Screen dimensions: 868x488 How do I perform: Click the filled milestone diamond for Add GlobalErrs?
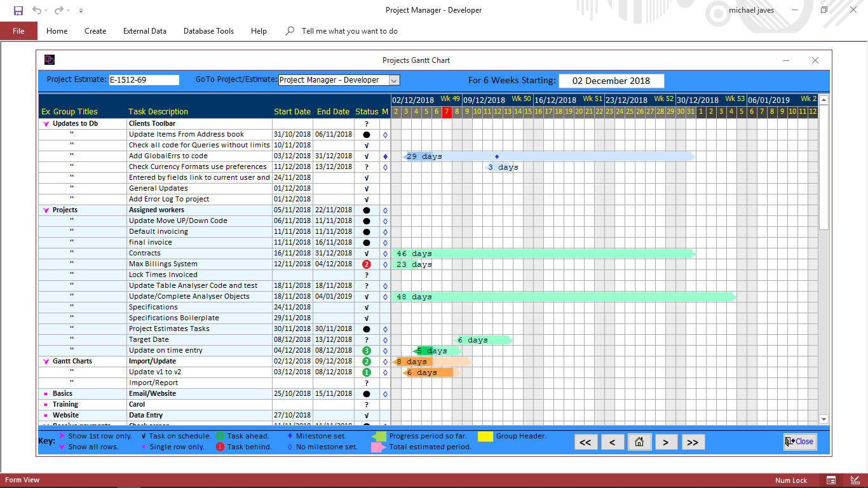pyautogui.click(x=385, y=156)
